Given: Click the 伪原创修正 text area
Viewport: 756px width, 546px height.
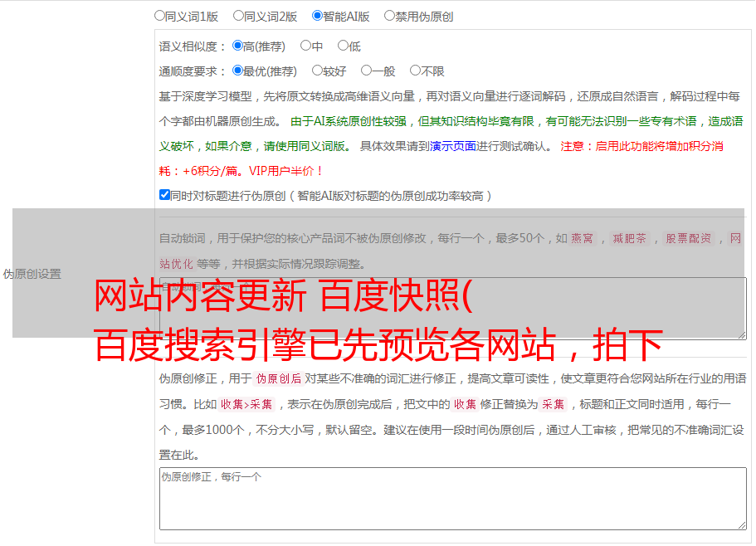Looking at the screenshot, I should (x=452, y=498).
